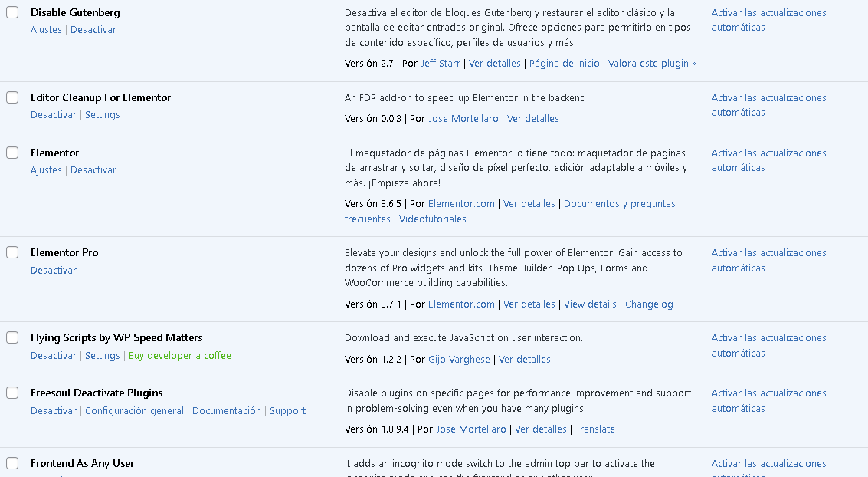Screen dimensions: 868x477
Task: Enable auto-updates for Disable Gutenberg
Action: (769, 20)
